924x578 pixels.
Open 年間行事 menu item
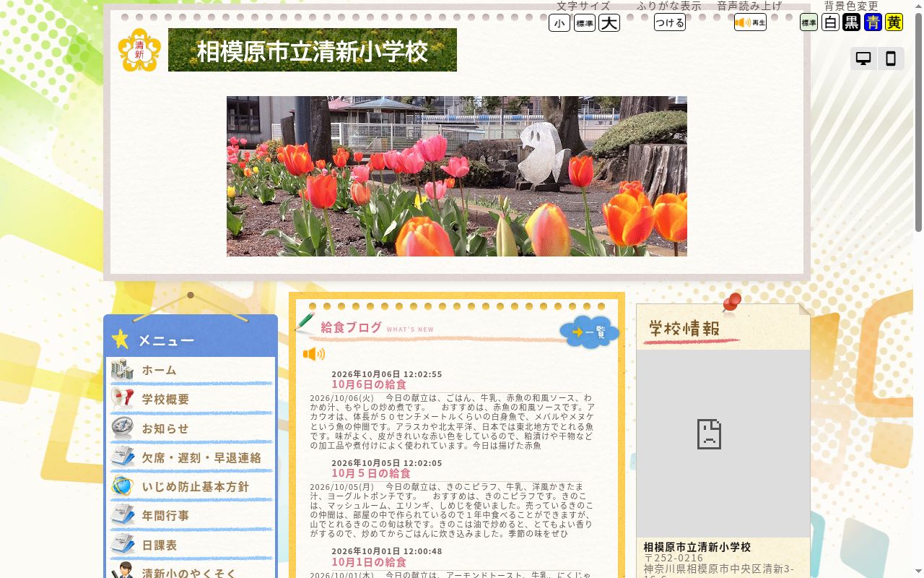pyautogui.click(x=191, y=516)
